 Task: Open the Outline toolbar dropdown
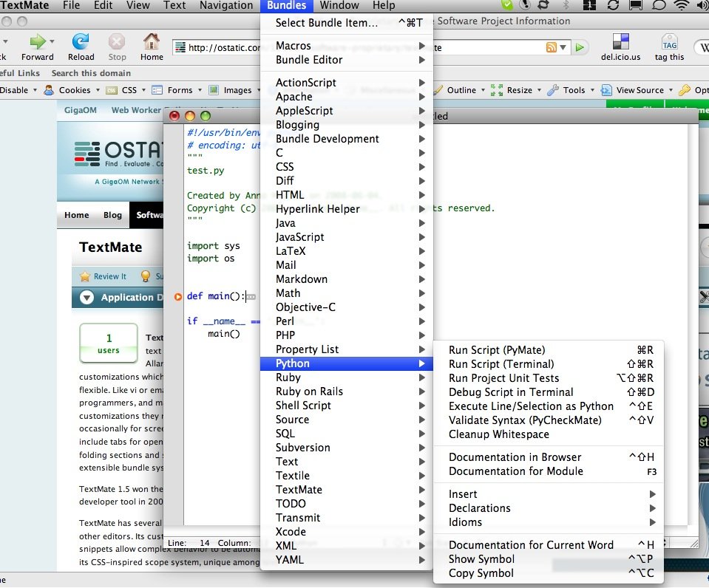(x=460, y=90)
